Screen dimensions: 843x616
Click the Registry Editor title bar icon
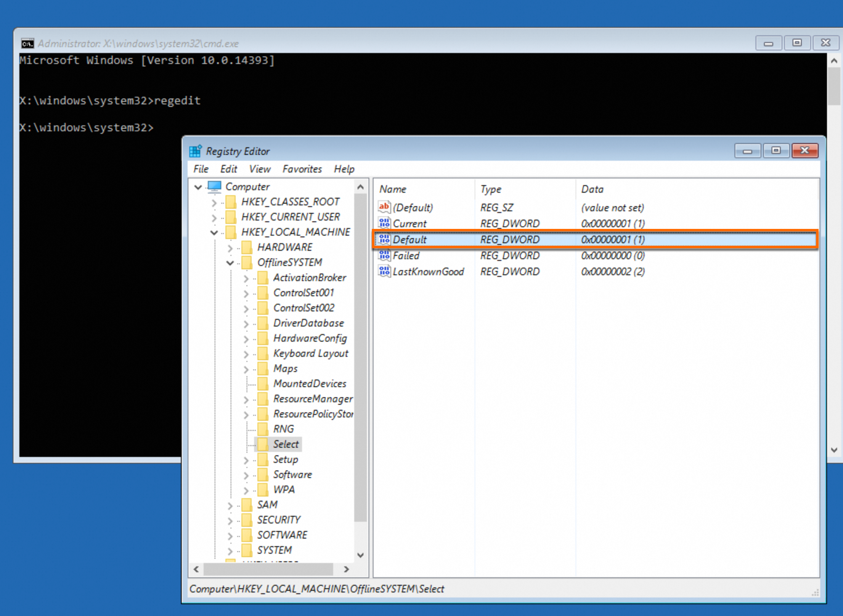coord(195,151)
